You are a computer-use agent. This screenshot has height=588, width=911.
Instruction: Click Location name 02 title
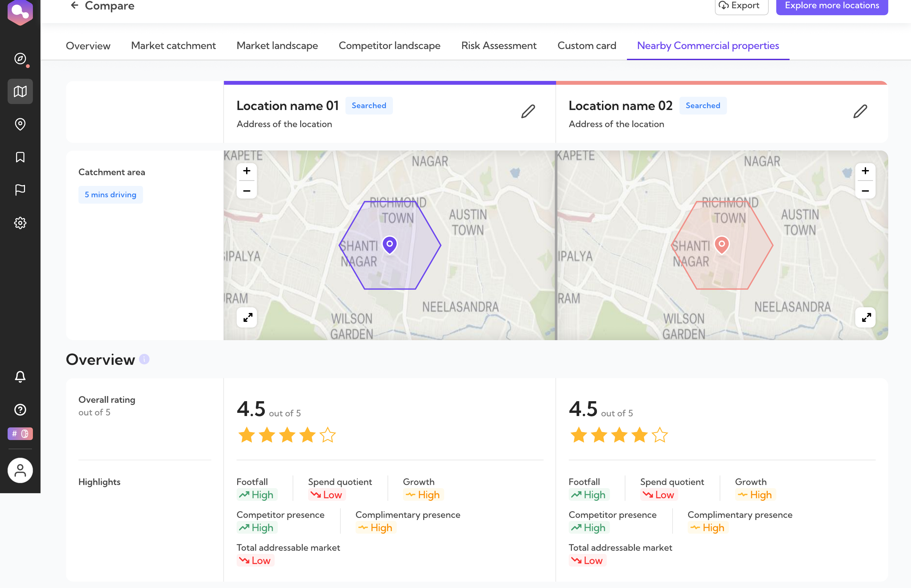coord(620,105)
